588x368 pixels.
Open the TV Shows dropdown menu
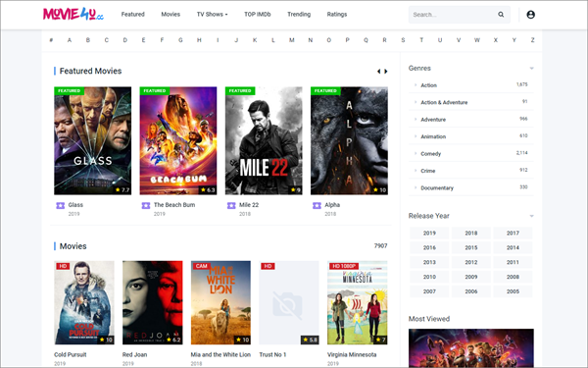tap(213, 15)
